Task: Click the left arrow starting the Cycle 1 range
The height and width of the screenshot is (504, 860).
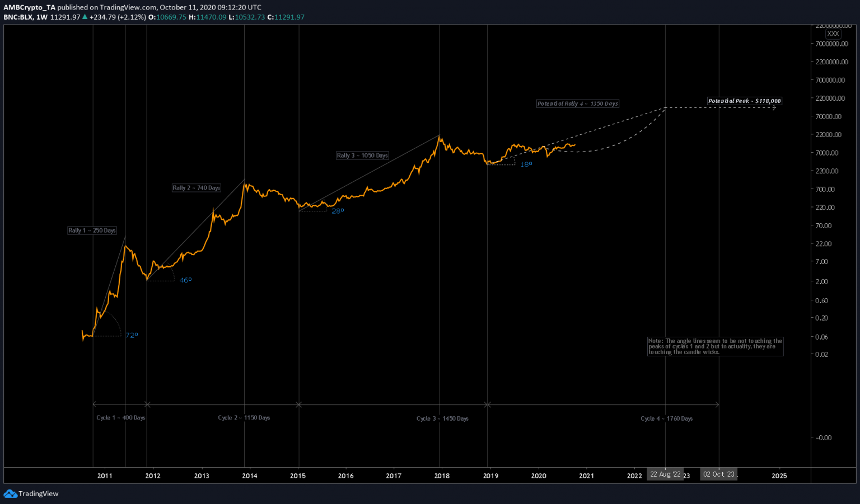Action: pos(95,404)
